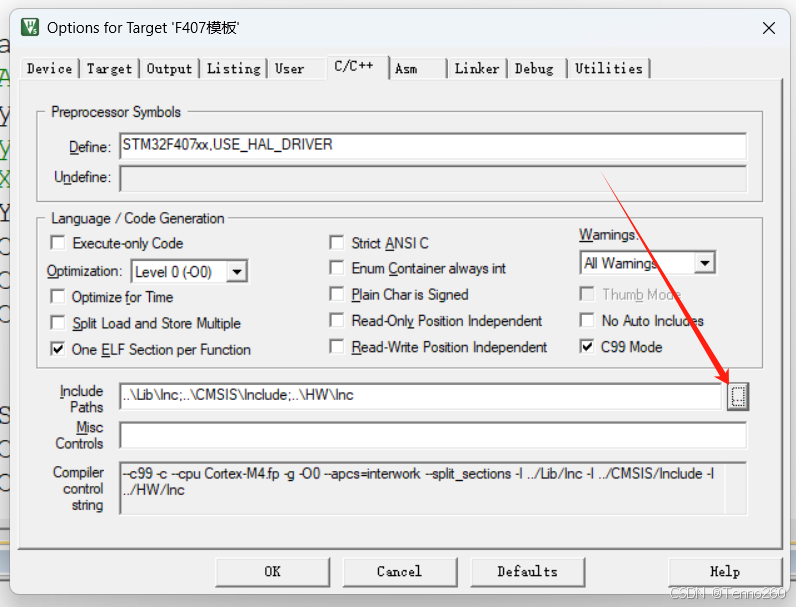Click the Define preprocessor symbols field
796x607 pixels.
tap(433, 146)
